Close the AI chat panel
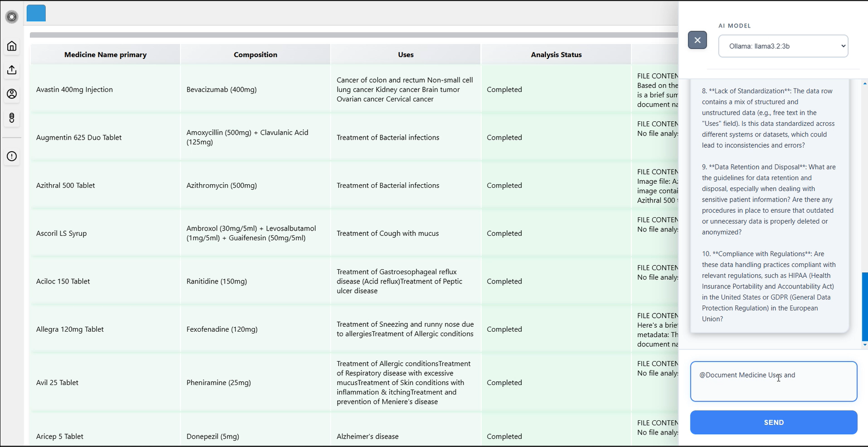Image resolution: width=868 pixels, height=447 pixels. [x=697, y=40]
